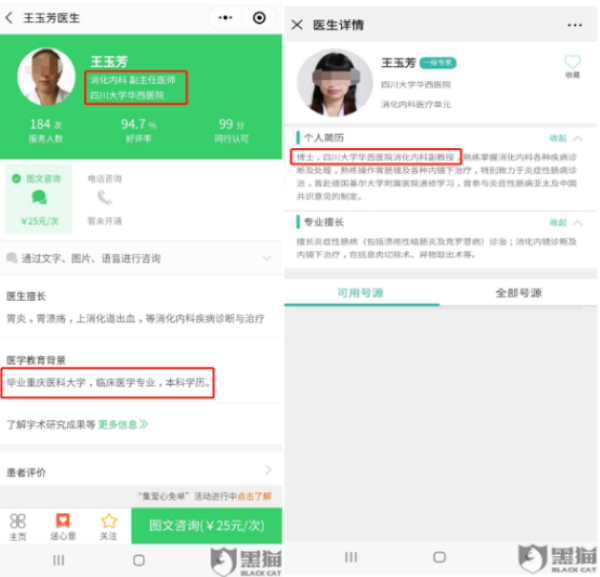Tap right phone's home navigation icon
Screen dimensions: 600x577
(439, 557)
